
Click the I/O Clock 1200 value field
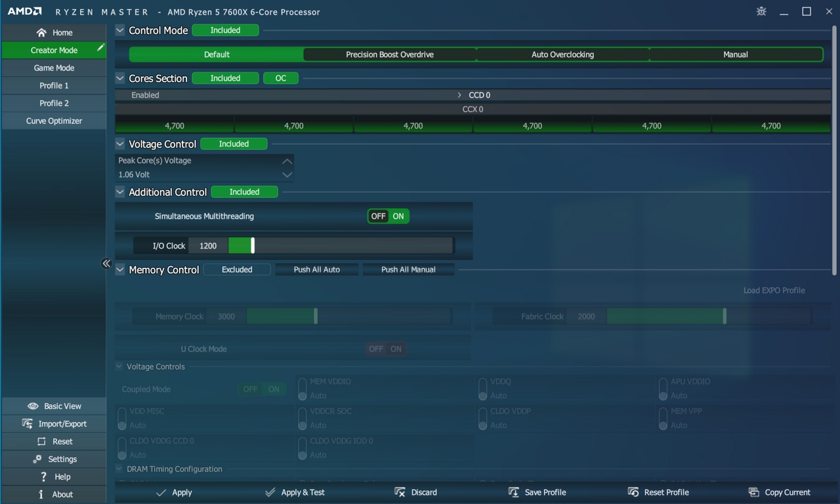[208, 245]
